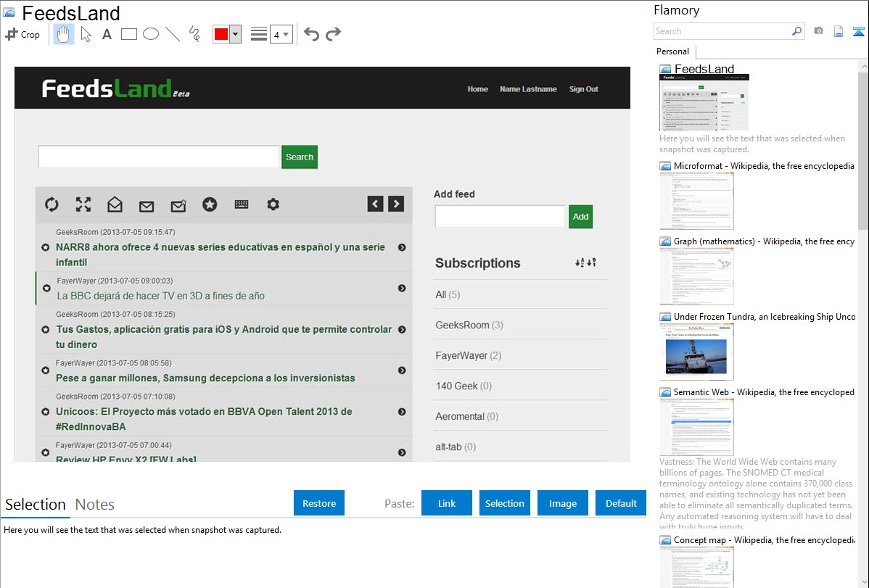
Task: Click the Paste Image button
Action: pos(562,503)
